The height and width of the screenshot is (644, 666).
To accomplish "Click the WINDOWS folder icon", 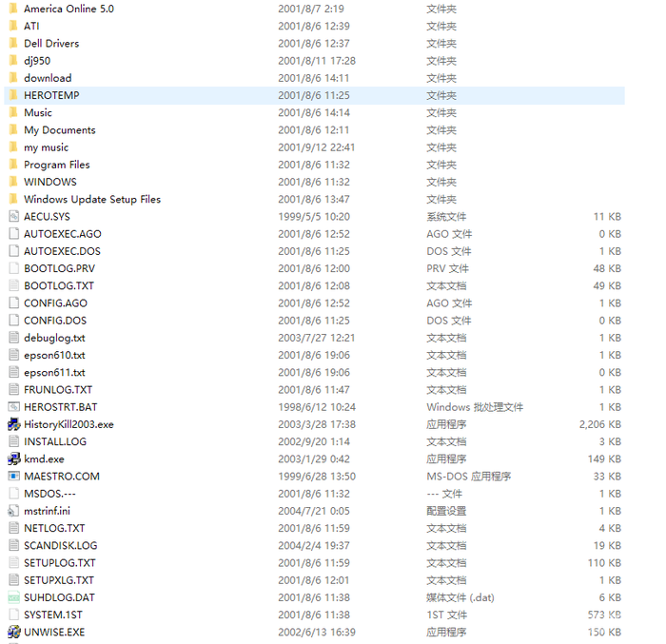I will (x=13, y=182).
